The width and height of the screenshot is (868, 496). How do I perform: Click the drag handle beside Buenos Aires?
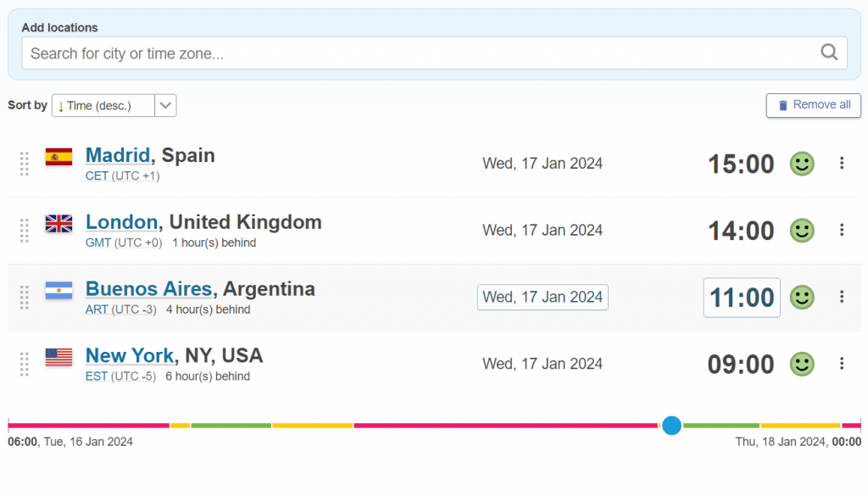(x=25, y=297)
